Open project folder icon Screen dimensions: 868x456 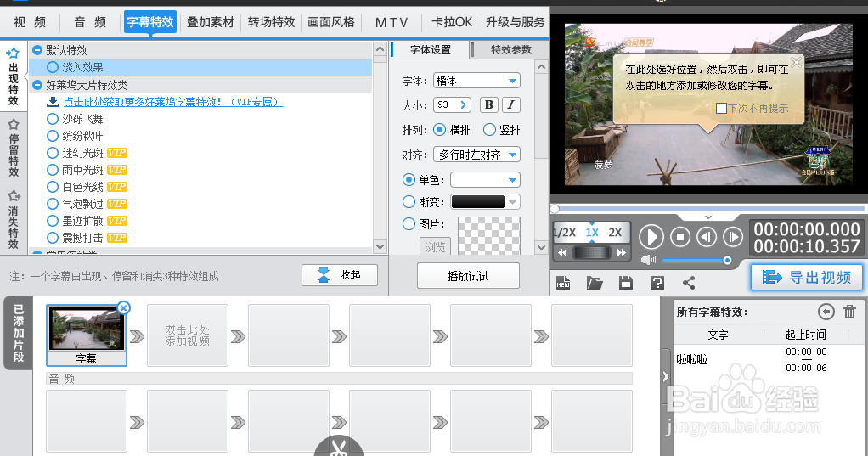pyautogui.click(x=595, y=283)
